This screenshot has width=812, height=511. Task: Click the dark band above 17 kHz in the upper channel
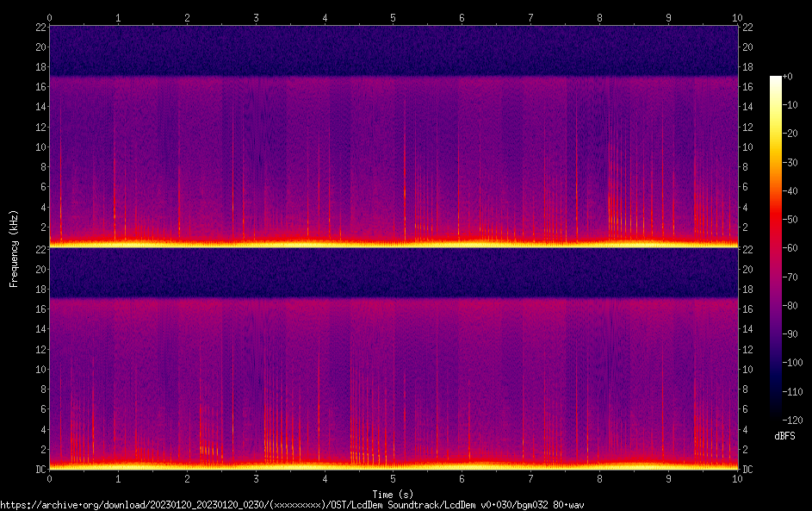point(393,50)
